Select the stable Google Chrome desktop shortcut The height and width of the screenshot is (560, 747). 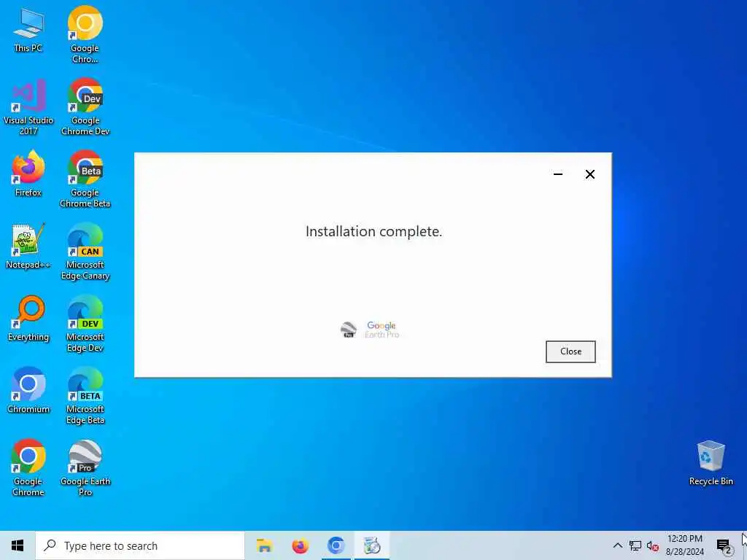[28, 468]
